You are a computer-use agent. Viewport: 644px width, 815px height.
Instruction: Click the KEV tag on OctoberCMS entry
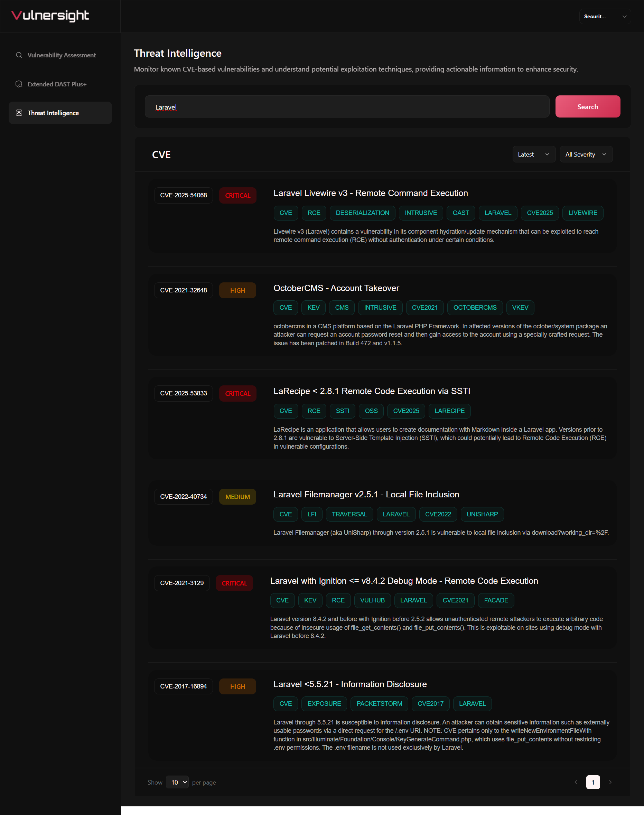coord(313,307)
